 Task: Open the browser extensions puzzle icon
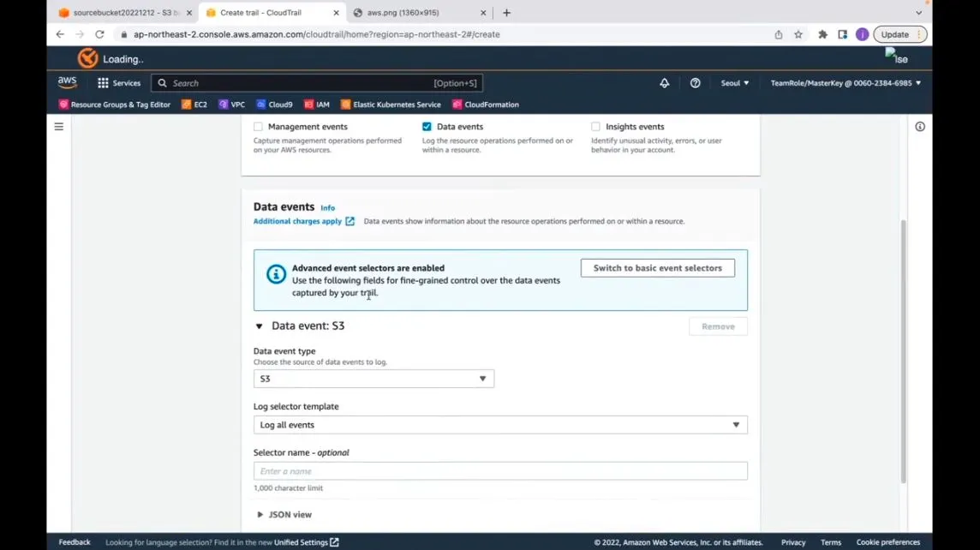(x=822, y=34)
